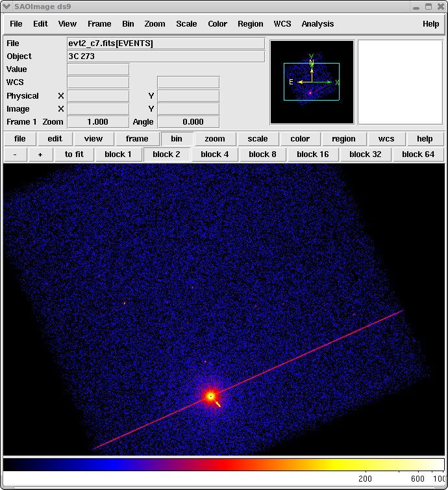The image size is (448, 490).
Task: Select block 4 binning
Action: pyautogui.click(x=214, y=154)
